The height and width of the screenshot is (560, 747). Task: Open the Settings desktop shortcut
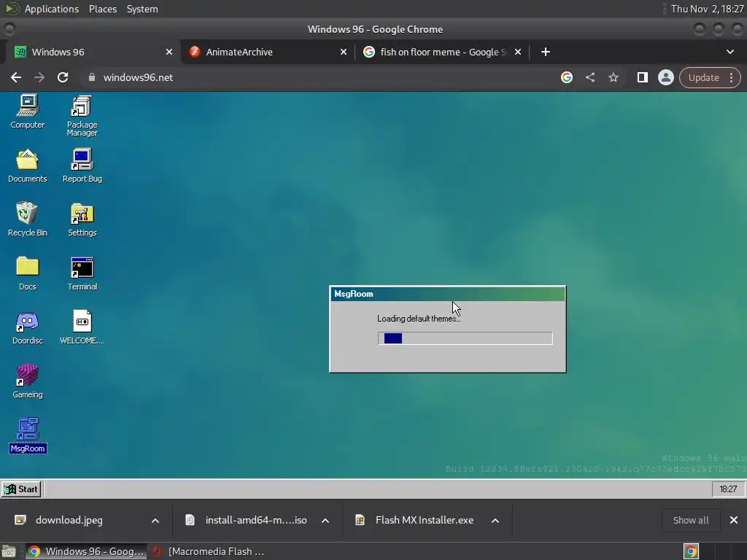coord(82,219)
